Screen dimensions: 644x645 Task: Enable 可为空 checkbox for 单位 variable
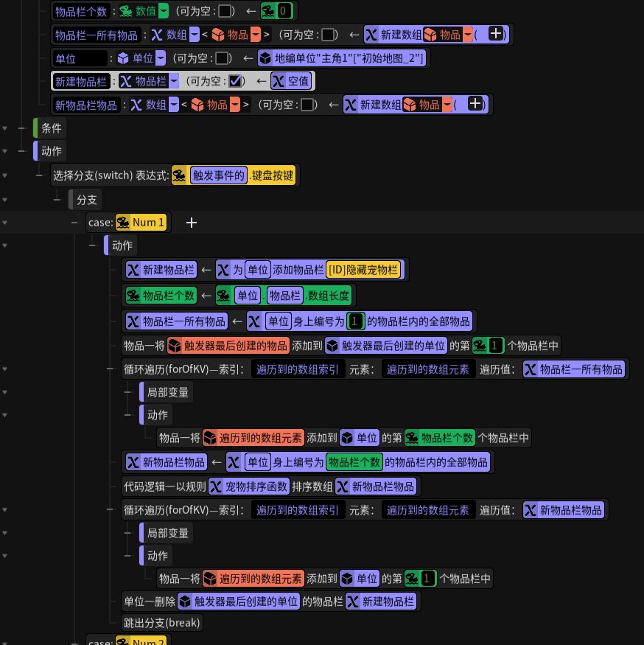[222, 58]
